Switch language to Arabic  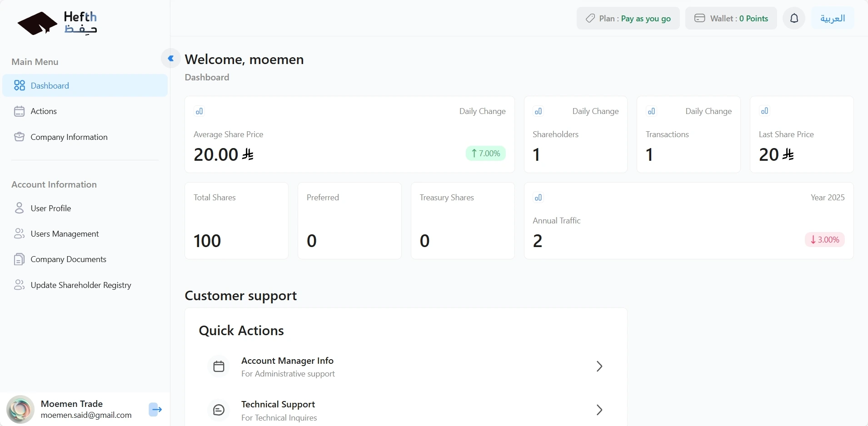coord(832,19)
